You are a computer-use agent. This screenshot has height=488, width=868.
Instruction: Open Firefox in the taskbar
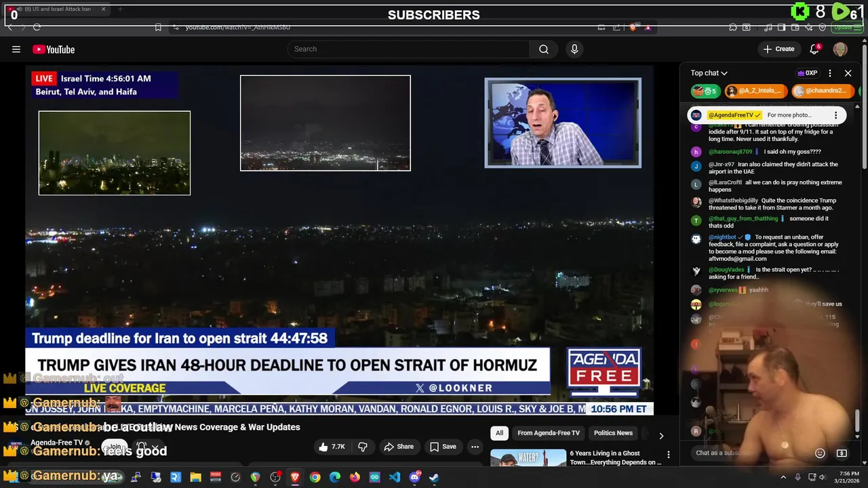pyautogui.click(x=355, y=477)
